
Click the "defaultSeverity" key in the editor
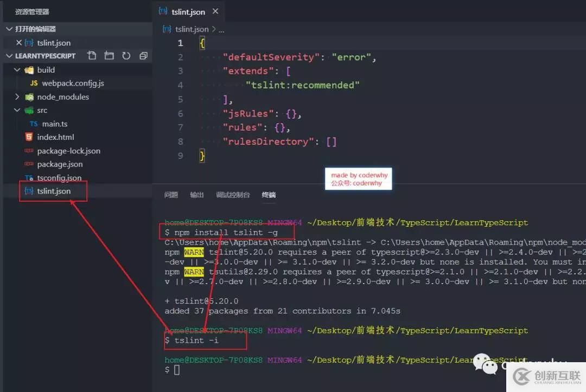point(271,57)
